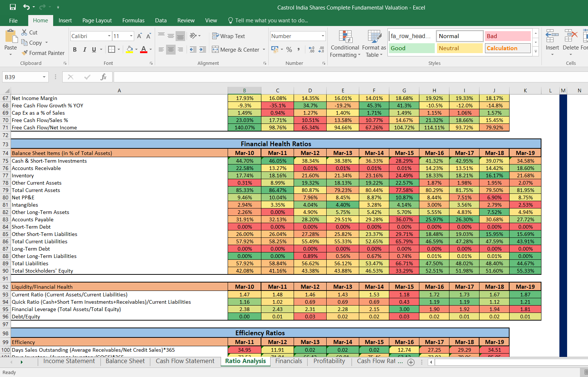Decrease the cell indent
This screenshot has width=588, height=377.
tap(193, 49)
